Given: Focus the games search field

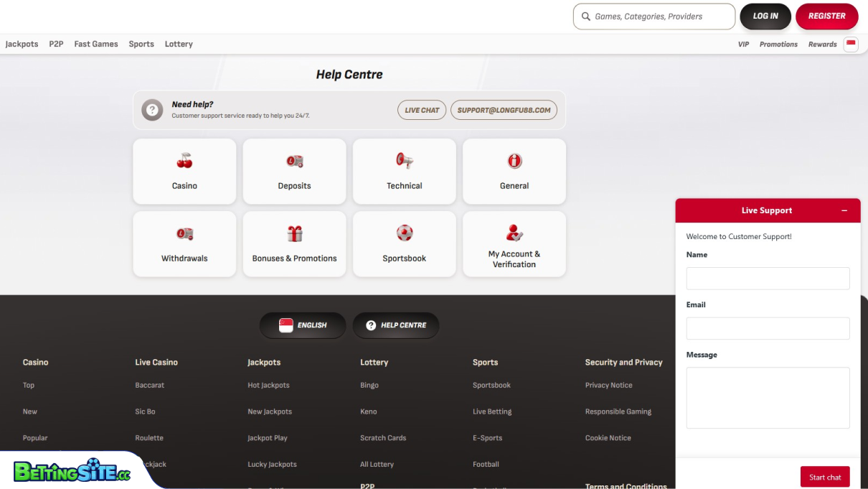Looking at the screenshot, I should [x=660, y=17].
